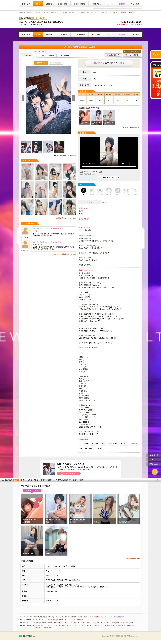Open 出勤情報 in the purple-banner navigation bar
This screenshot has height=644, width=161.
coord(49,35)
